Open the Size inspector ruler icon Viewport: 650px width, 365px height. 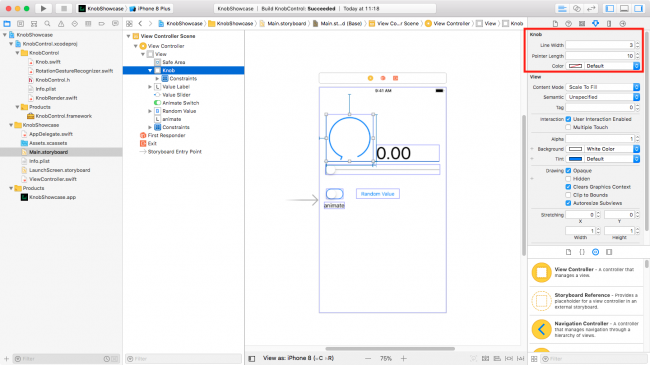click(x=609, y=24)
